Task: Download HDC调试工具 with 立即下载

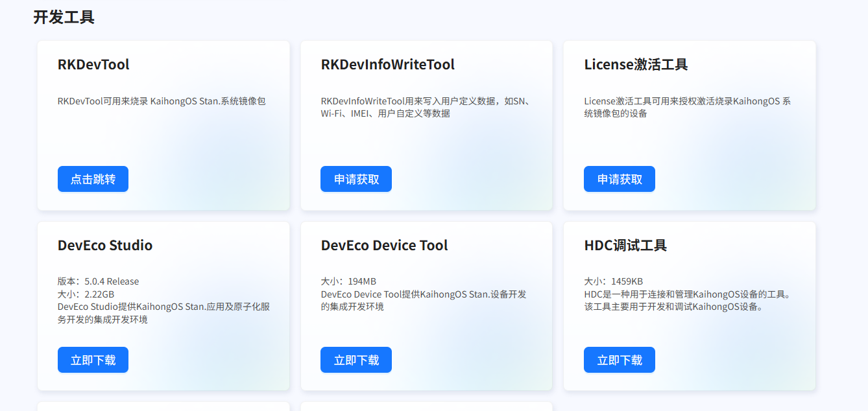Action: pyautogui.click(x=620, y=360)
